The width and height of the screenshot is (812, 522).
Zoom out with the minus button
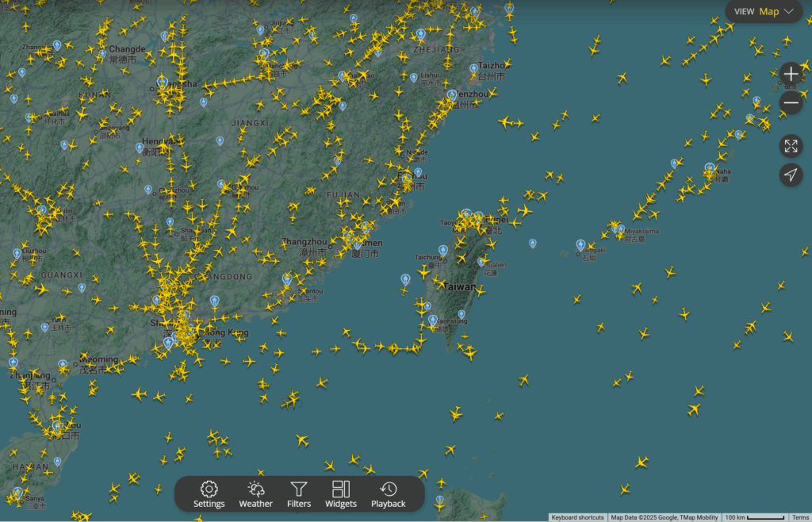[x=791, y=102]
